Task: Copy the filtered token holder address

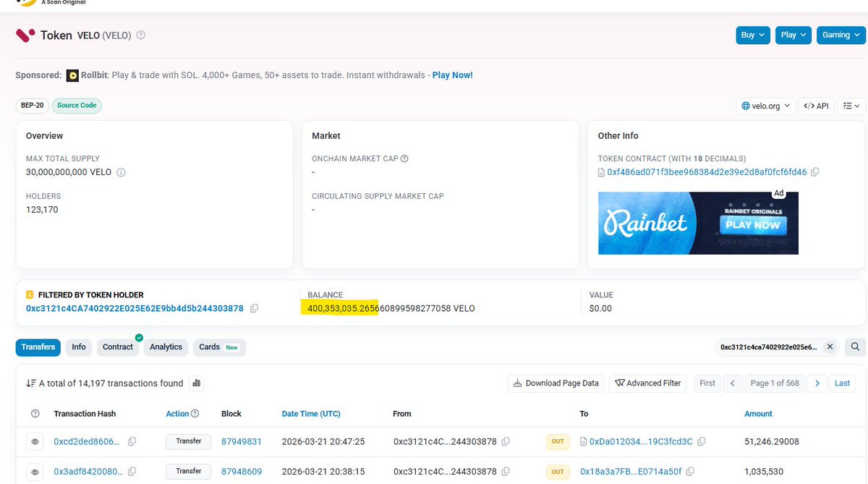Action: click(254, 308)
